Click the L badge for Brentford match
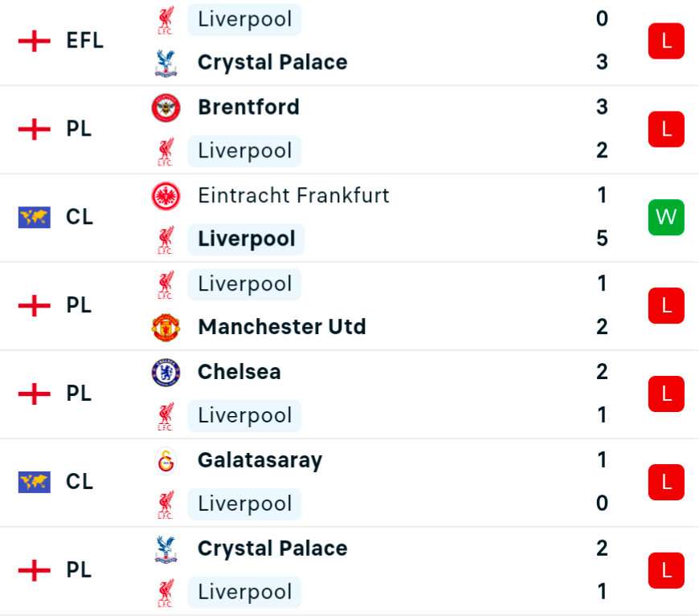This screenshot has width=699, height=616. (x=666, y=129)
